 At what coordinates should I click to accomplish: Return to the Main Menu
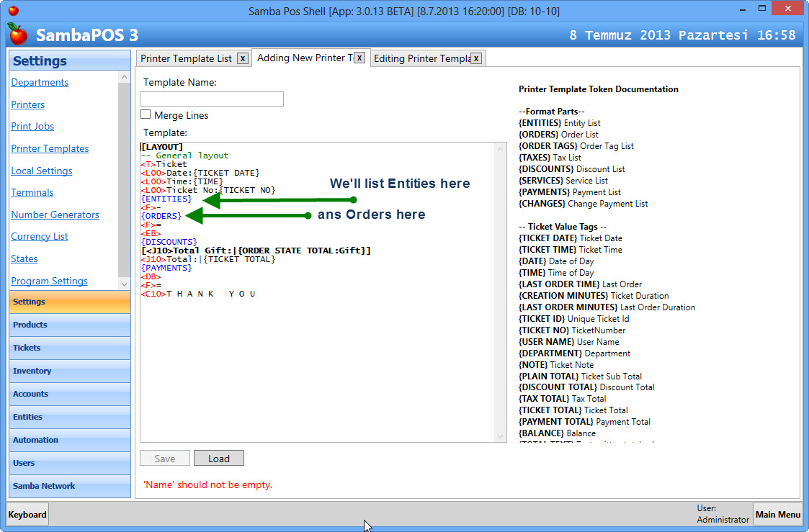pos(777,514)
